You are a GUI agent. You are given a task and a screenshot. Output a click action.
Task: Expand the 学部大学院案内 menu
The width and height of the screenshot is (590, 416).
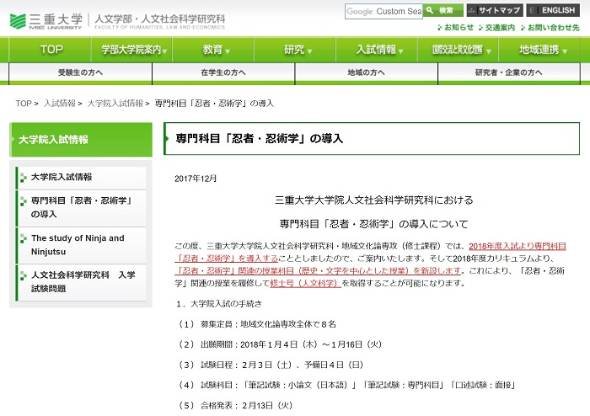(x=132, y=50)
